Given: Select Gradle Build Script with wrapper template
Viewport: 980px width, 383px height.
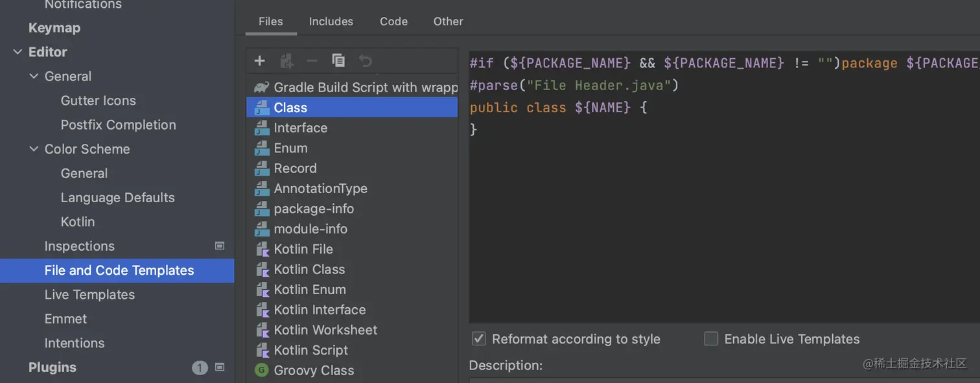Looking at the screenshot, I should [353, 87].
